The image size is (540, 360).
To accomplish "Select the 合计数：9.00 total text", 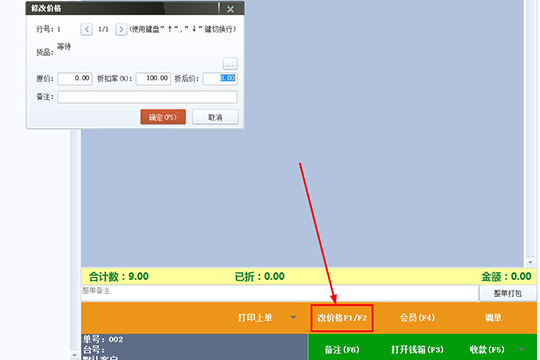I will coord(119,276).
